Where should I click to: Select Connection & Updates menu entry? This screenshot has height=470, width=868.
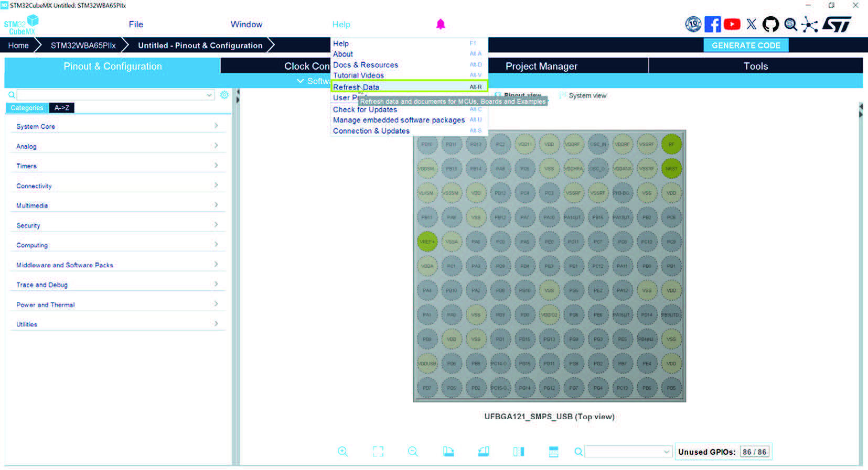point(409,131)
